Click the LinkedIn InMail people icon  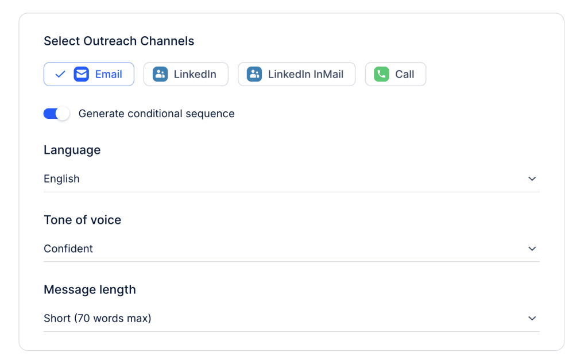254,74
